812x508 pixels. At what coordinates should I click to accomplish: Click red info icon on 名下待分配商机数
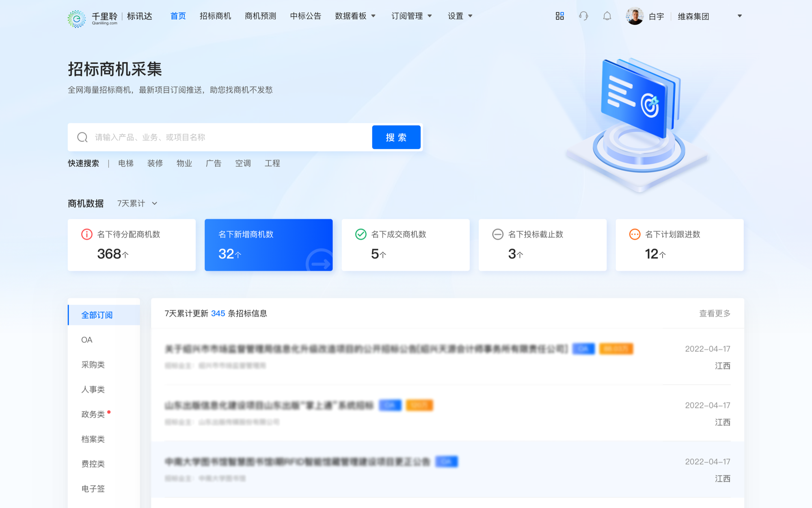click(x=87, y=234)
